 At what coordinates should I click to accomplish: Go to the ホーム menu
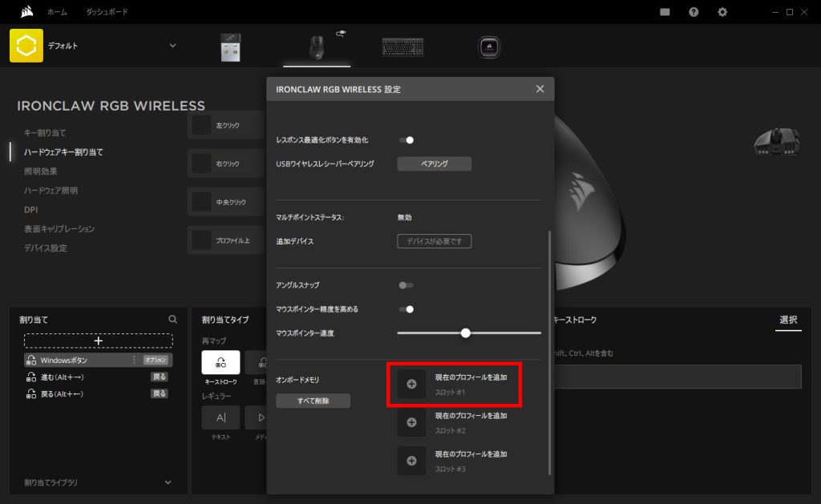coord(57,11)
